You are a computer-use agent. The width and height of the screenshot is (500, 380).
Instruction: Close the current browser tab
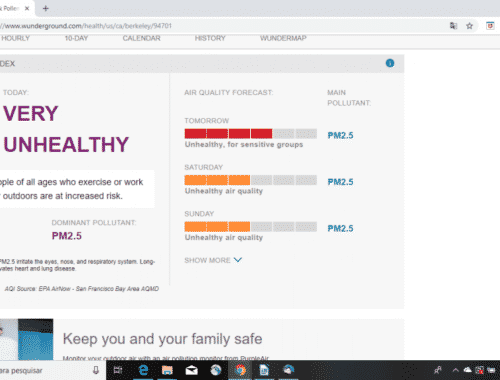(27, 8)
